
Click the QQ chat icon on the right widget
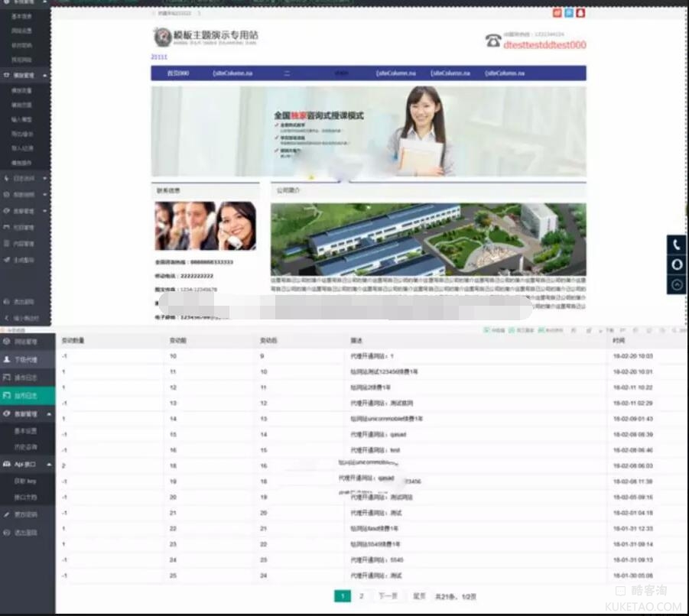pyautogui.click(x=677, y=264)
